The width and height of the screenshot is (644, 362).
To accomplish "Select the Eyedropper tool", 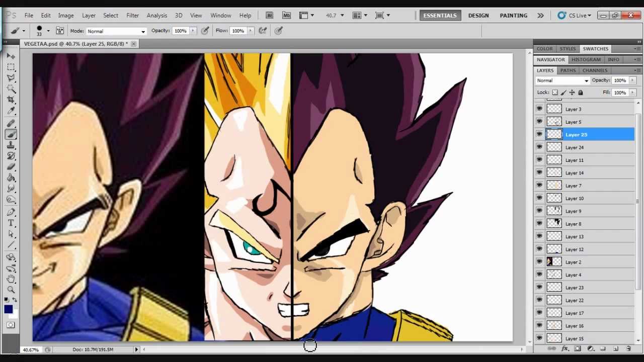I will [11, 111].
